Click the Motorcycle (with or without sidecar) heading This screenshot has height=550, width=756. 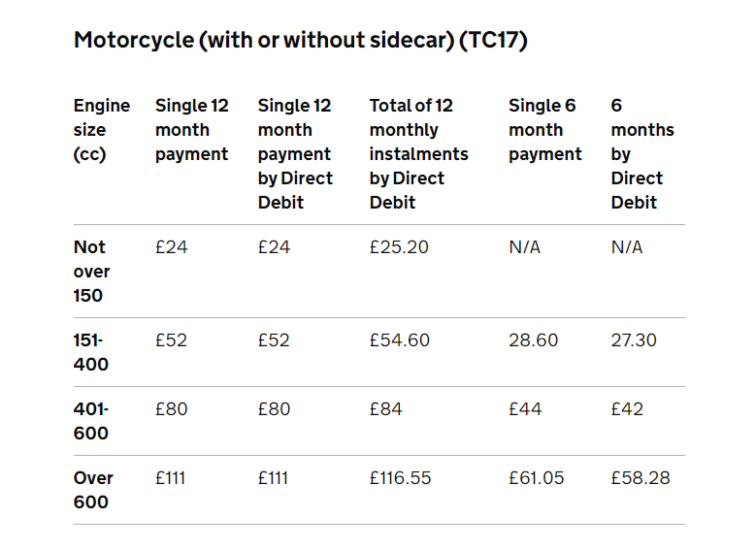point(301,40)
